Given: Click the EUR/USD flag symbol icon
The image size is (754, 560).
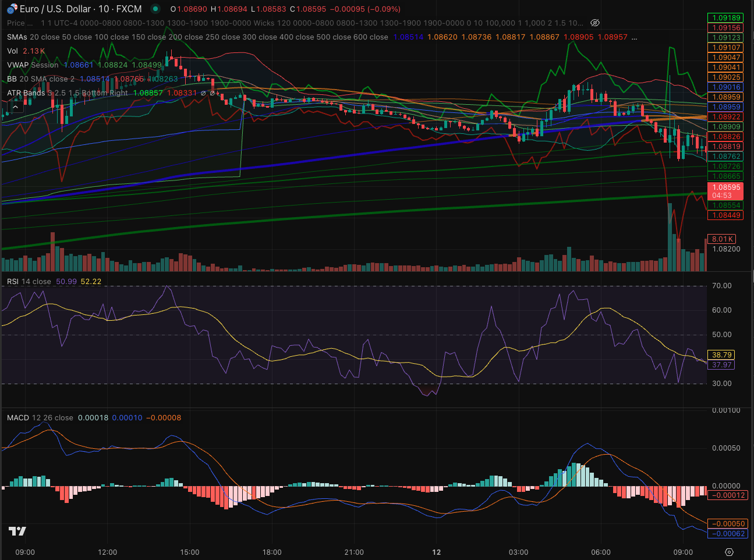Looking at the screenshot, I should 12,9.
